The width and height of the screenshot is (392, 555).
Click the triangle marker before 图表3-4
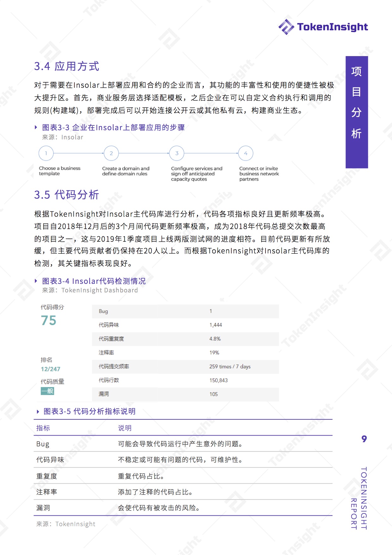(36, 281)
